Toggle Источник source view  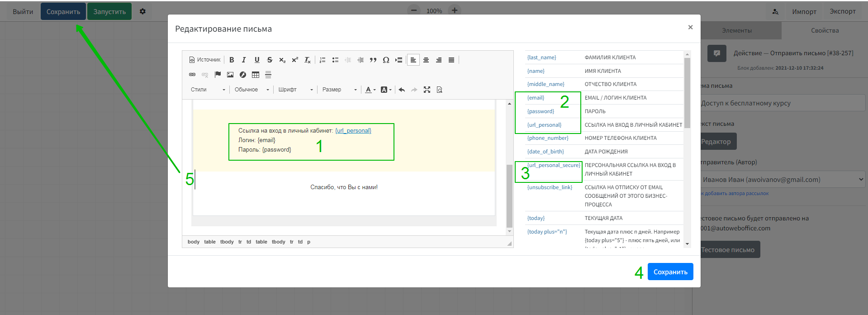(205, 60)
